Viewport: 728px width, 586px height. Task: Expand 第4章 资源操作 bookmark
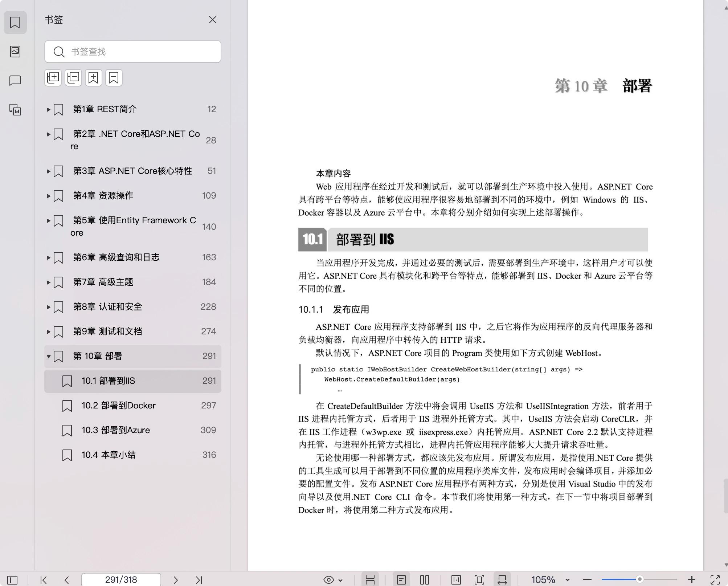[49, 196]
